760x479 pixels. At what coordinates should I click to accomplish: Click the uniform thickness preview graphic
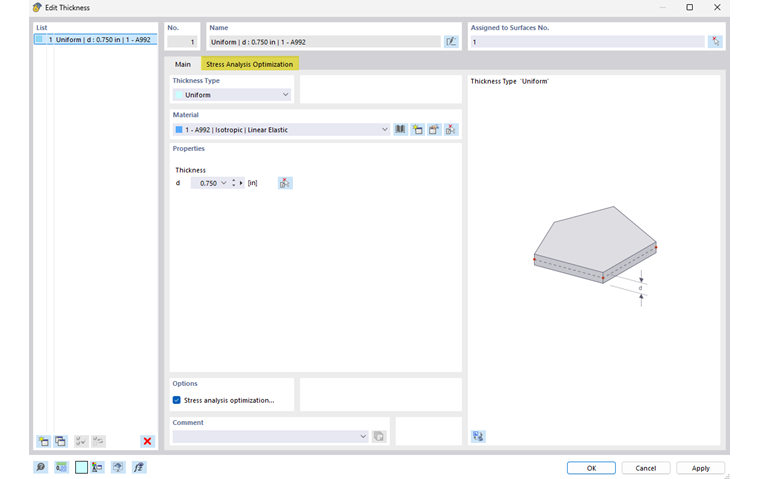pos(595,255)
